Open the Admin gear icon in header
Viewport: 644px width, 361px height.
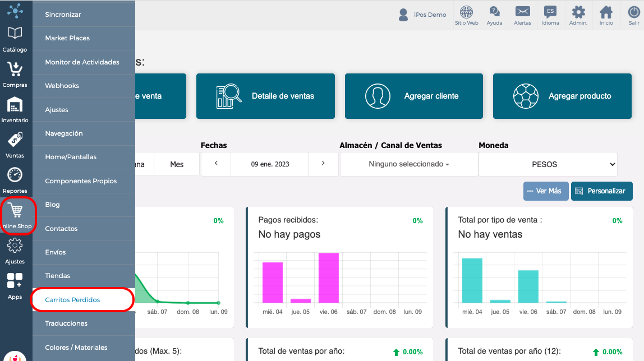point(578,12)
